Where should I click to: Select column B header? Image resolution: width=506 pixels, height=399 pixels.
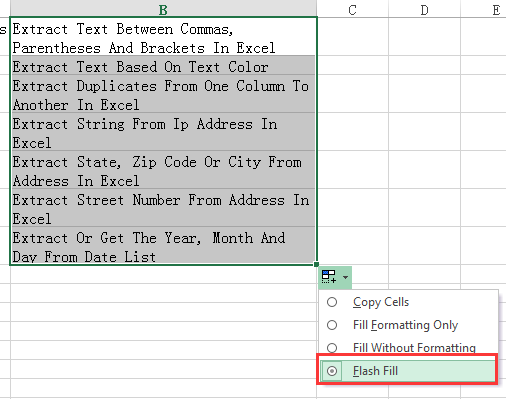tap(163, 8)
